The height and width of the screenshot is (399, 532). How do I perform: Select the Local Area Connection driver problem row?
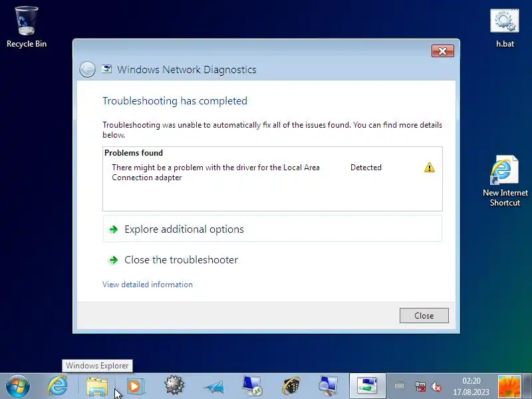[273, 172]
